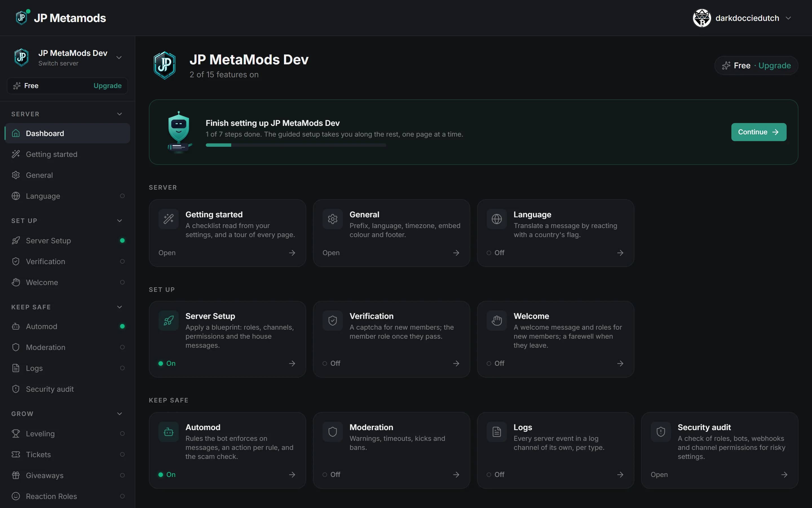The height and width of the screenshot is (508, 812).
Task: Click the Security audit card shield icon
Action: click(x=661, y=432)
